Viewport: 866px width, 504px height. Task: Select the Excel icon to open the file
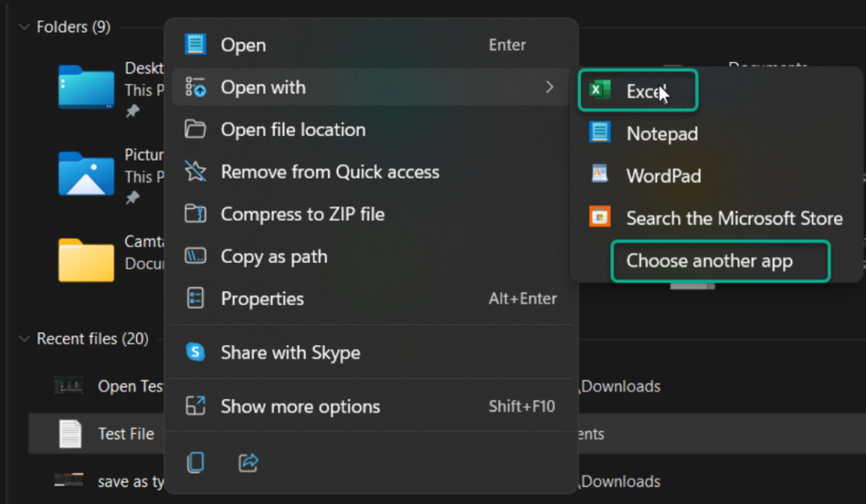click(x=600, y=88)
